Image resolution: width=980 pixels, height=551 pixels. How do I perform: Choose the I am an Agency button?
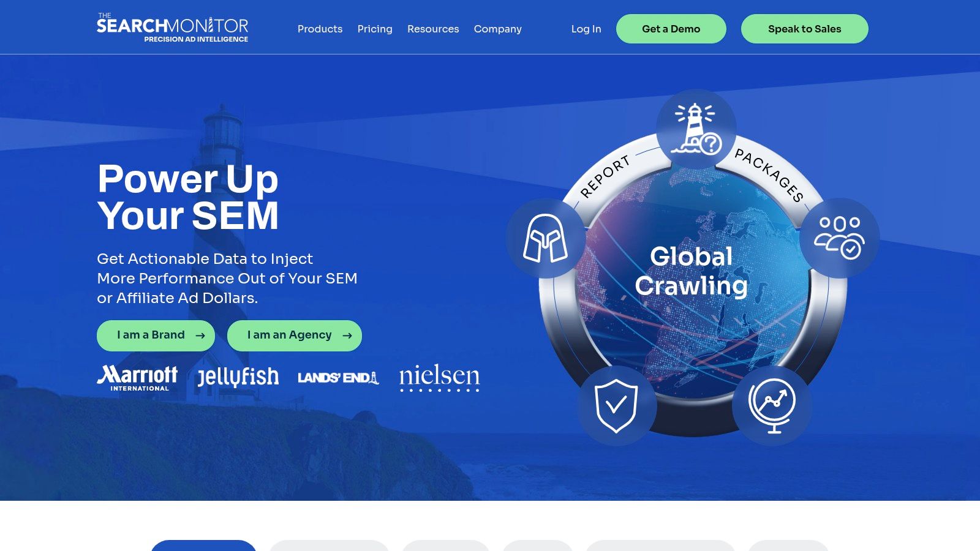click(x=295, y=335)
